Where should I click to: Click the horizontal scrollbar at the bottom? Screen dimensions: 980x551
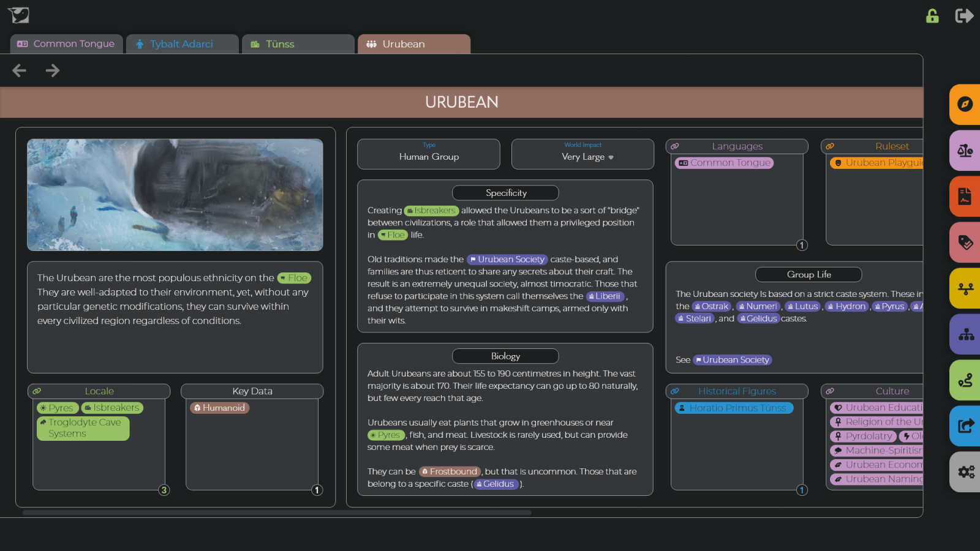tap(277, 512)
